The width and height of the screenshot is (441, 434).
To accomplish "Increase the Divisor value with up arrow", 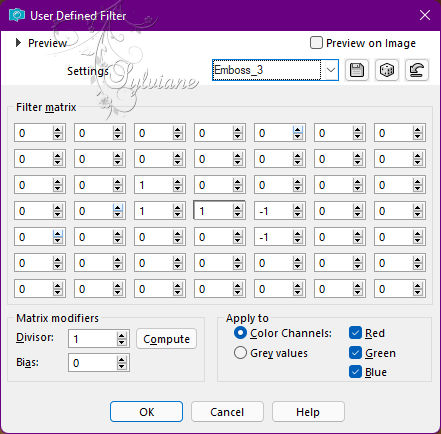I will [122, 336].
